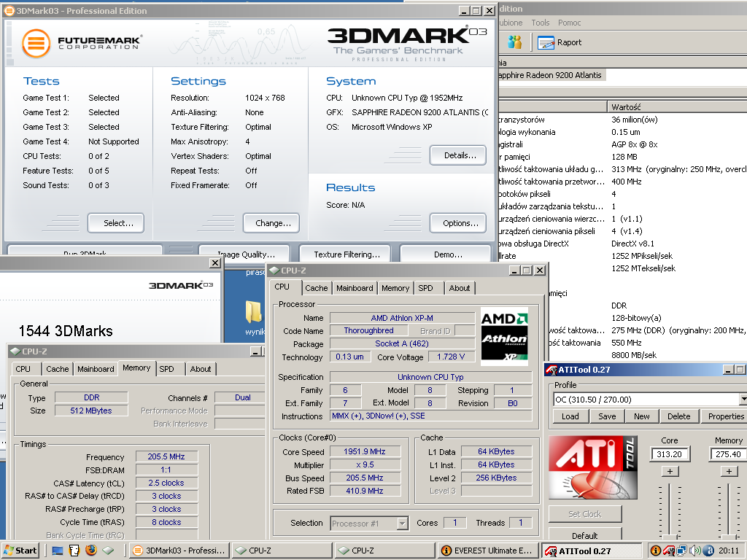
Task: Click the network connection tray icon
Action: tap(682, 551)
